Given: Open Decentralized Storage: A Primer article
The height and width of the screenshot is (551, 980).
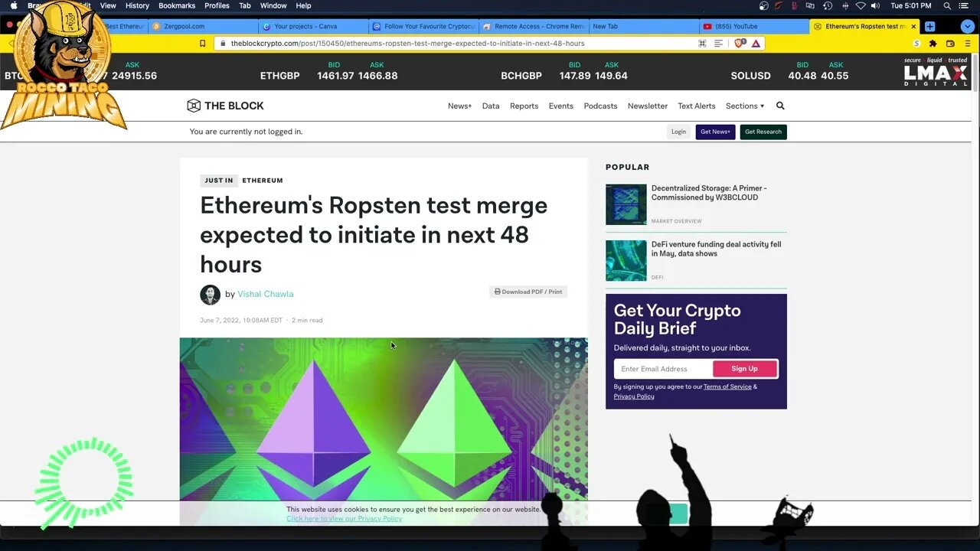Looking at the screenshot, I should click(x=709, y=193).
